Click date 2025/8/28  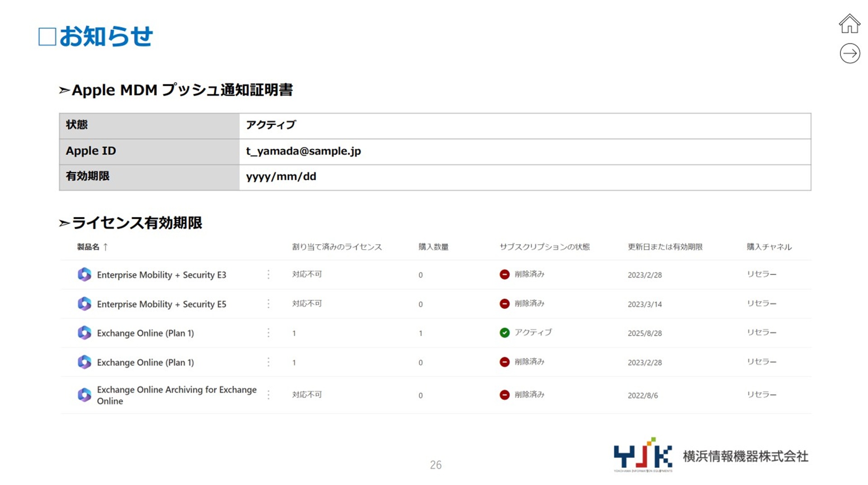[645, 333]
